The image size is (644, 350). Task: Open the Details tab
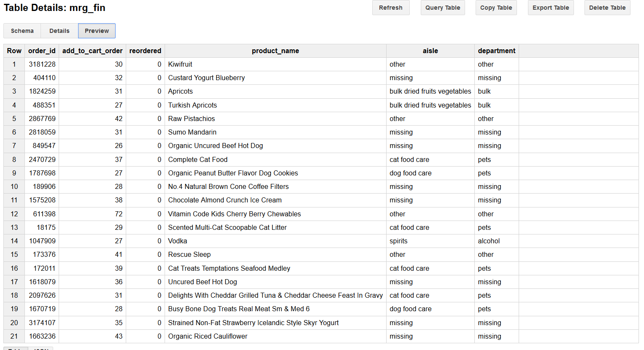tap(59, 31)
